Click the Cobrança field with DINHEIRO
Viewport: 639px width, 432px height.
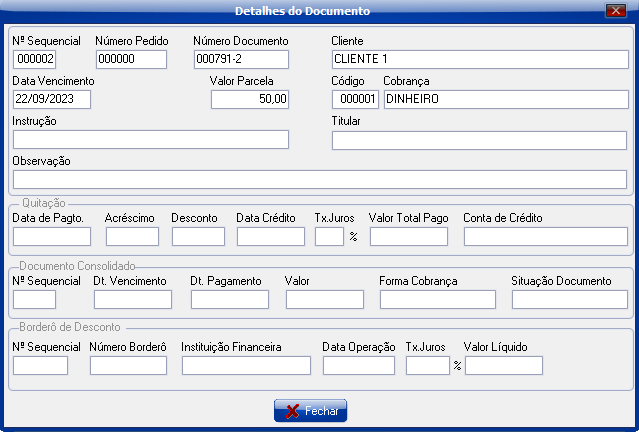pos(505,99)
